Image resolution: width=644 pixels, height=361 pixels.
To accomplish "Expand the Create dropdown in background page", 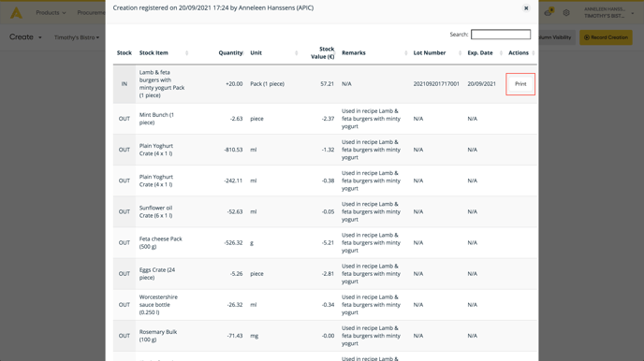I will pos(25,36).
